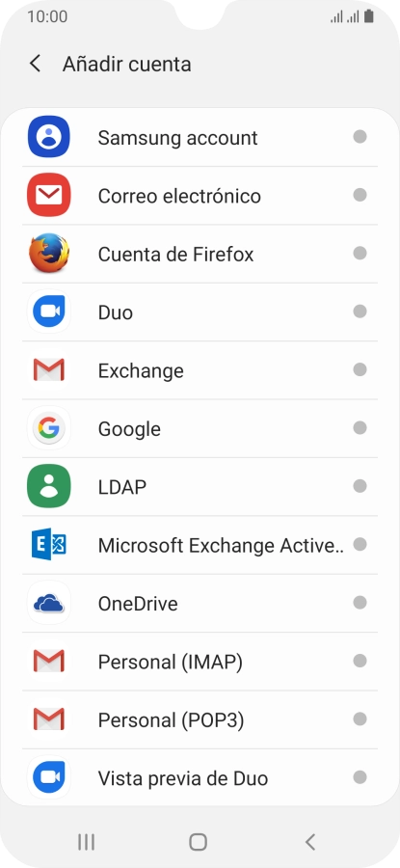Select the radio dot beside Cuenta de Firefox
This screenshot has width=400, height=868.
click(360, 253)
